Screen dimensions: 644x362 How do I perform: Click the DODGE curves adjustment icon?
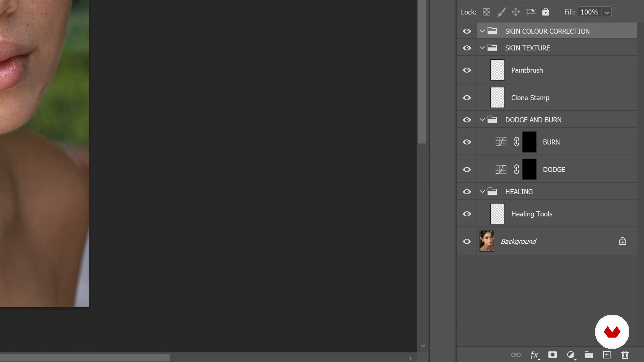501,169
